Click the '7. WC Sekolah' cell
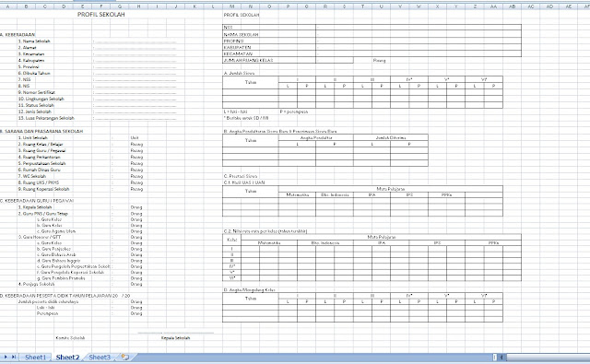 [32, 176]
